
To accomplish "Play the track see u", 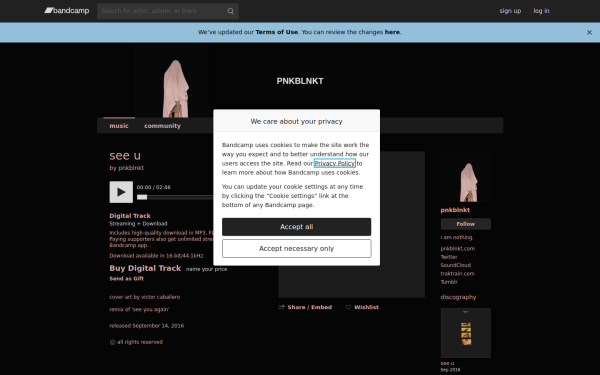I will pos(121,192).
